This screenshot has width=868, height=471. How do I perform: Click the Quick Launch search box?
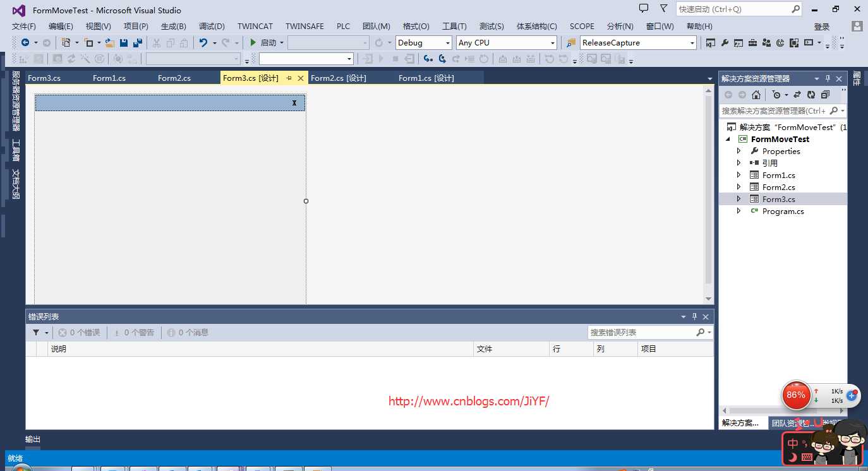(733, 9)
